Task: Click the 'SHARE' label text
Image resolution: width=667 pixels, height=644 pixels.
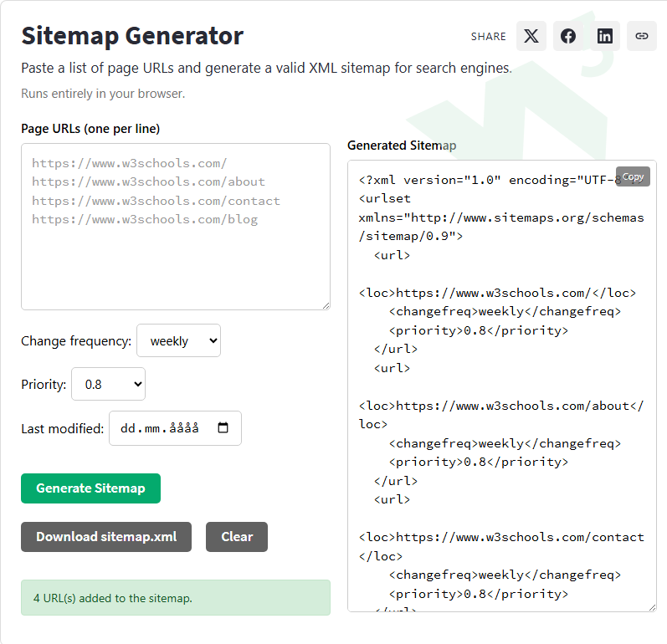Action: pyautogui.click(x=489, y=37)
